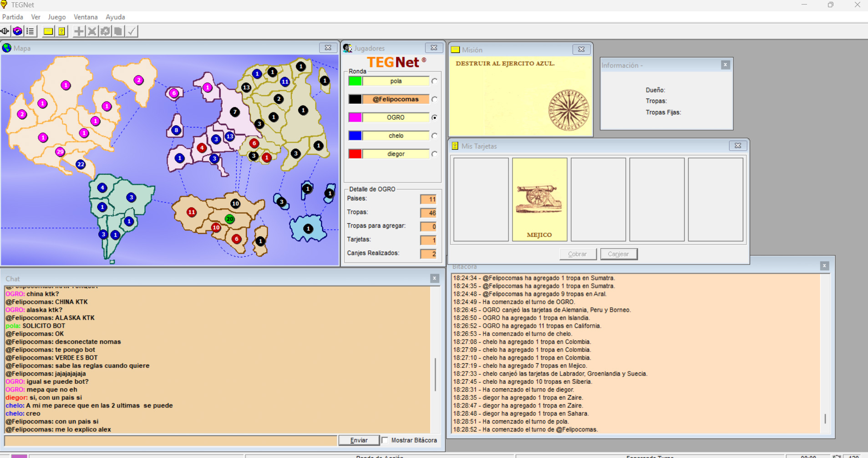Open the Juego menu
868x458 pixels.
(x=57, y=17)
